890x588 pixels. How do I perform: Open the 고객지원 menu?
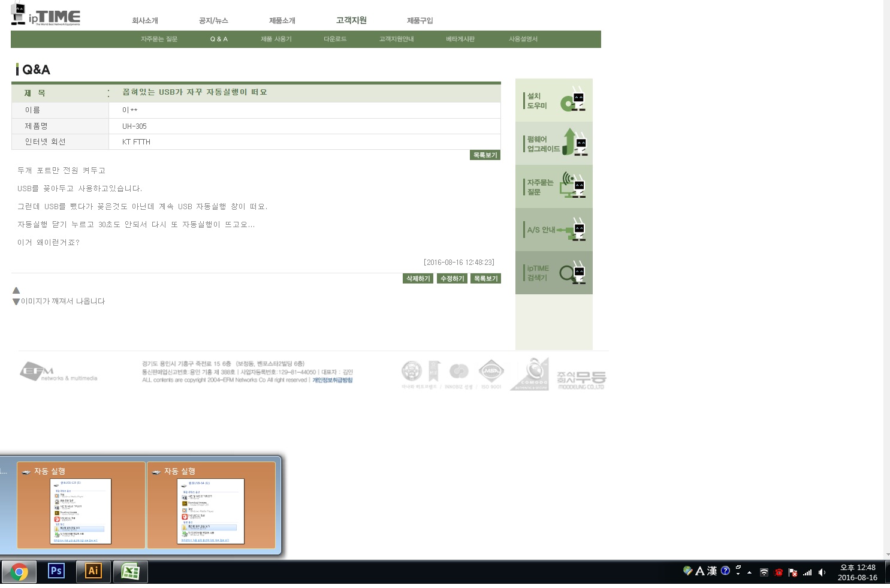click(351, 20)
